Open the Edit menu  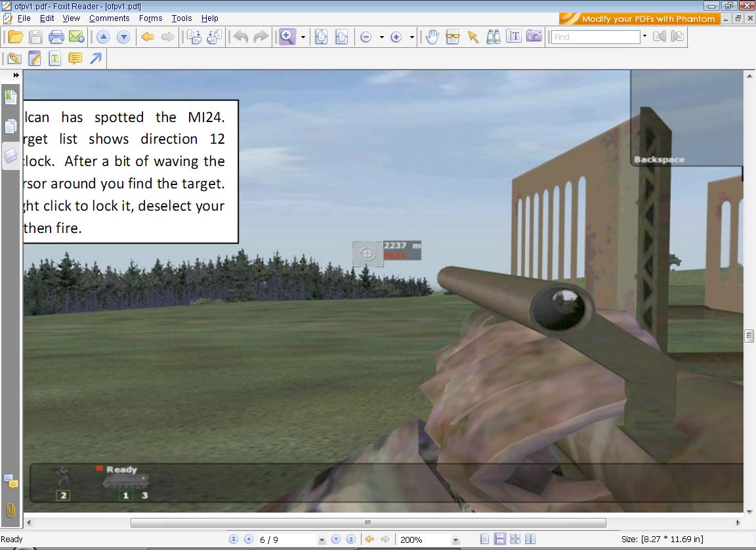pos(47,18)
